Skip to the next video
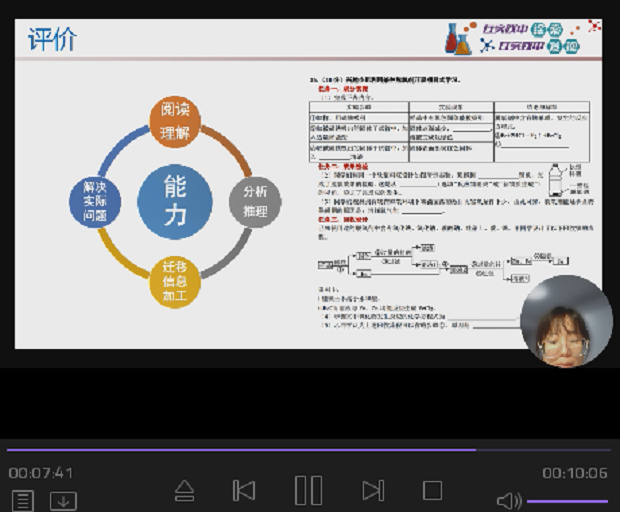This screenshot has width=620, height=512. (373, 490)
